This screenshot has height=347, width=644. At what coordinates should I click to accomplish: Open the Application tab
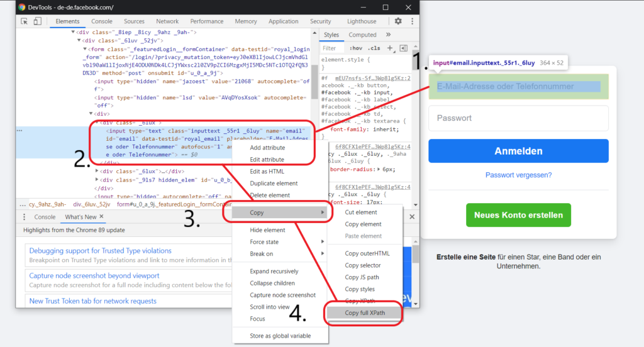click(x=283, y=21)
